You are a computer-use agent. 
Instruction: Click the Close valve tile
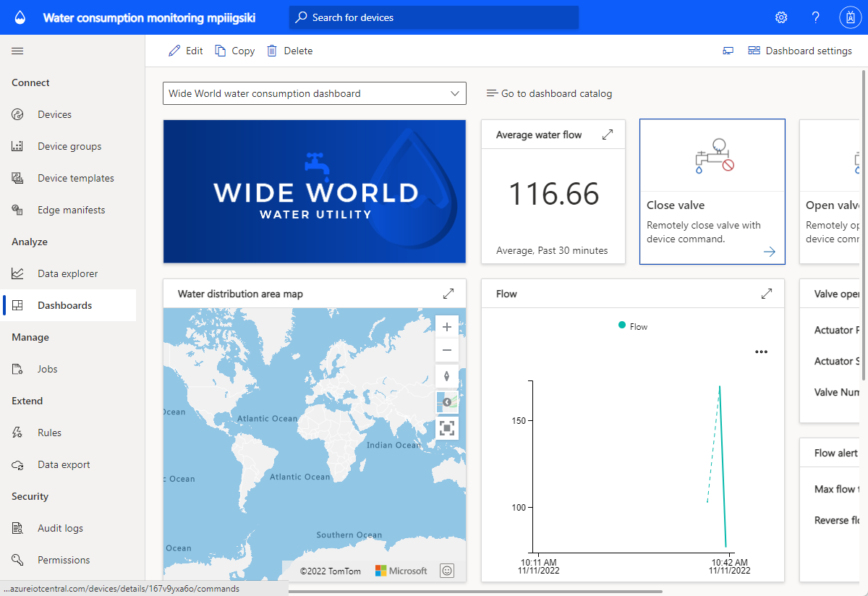click(712, 192)
